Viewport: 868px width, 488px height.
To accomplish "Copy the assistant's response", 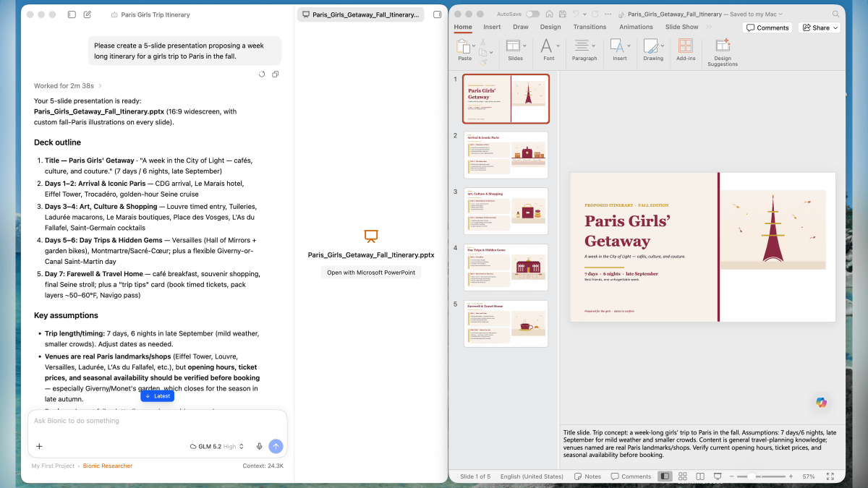I will (276, 74).
